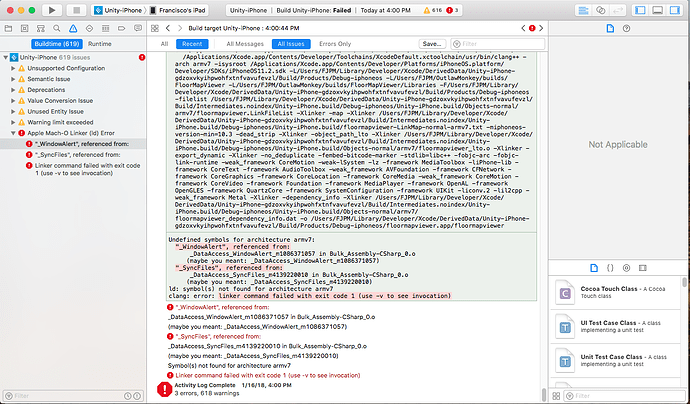Screen dimensions: 690x404
Task: Switch to Standard editor
Action: [584, 10]
